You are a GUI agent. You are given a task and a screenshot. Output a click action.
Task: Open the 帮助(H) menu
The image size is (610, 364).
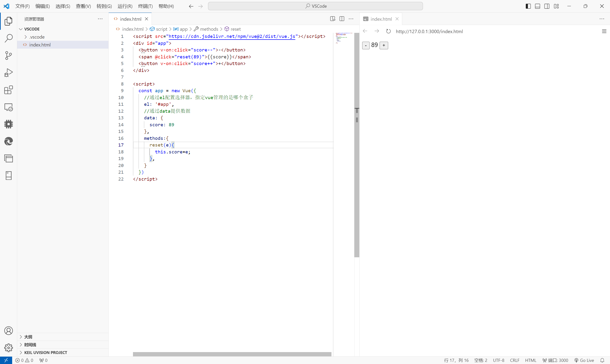pos(166,6)
